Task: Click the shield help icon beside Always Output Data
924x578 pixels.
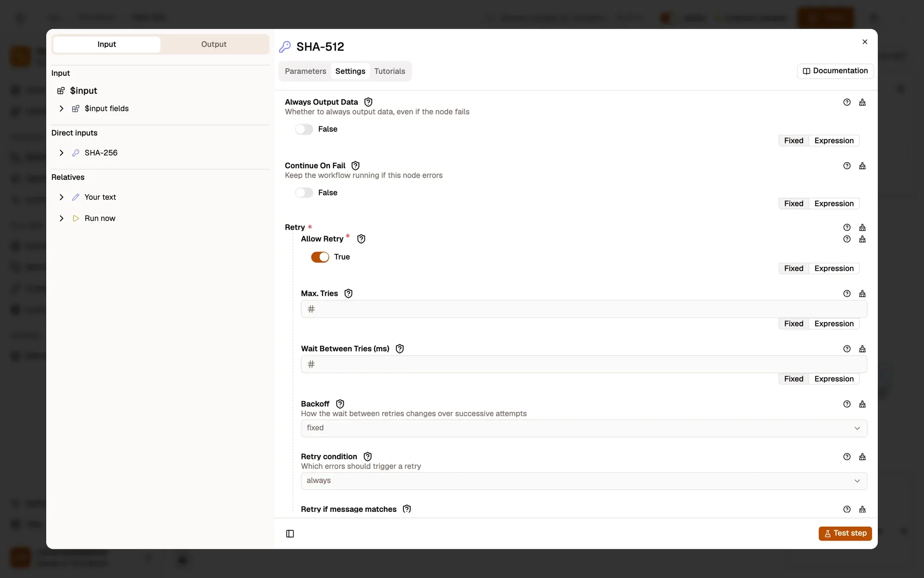Action: (x=368, y=102)
